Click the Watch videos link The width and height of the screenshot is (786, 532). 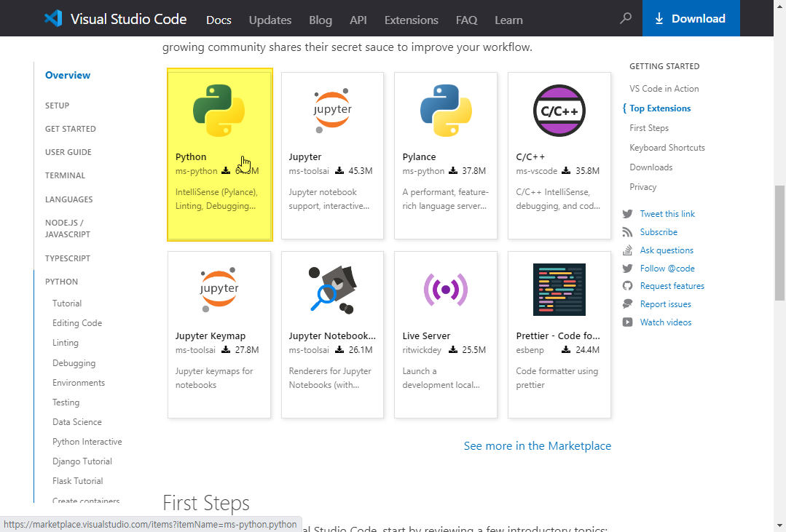coord(666,322)
